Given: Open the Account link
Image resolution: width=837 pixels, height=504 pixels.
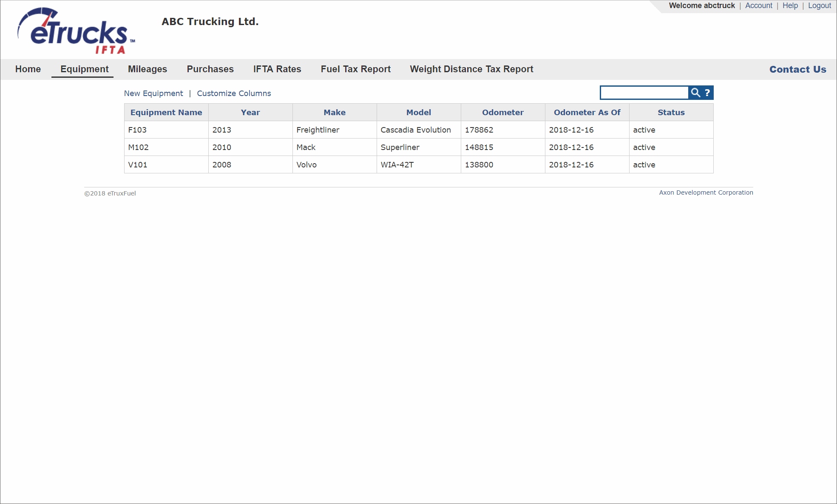Looking at the screenshot, I should click(758, 6).
